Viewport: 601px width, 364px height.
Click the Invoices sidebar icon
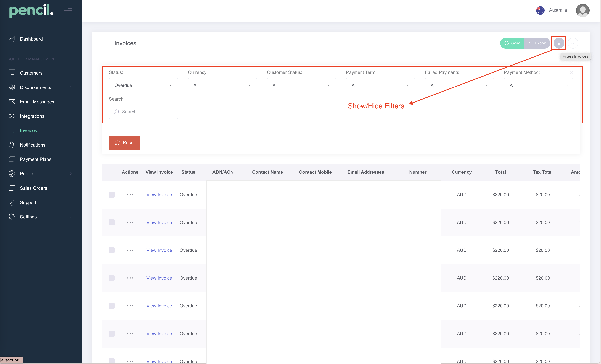coord(12,130)
